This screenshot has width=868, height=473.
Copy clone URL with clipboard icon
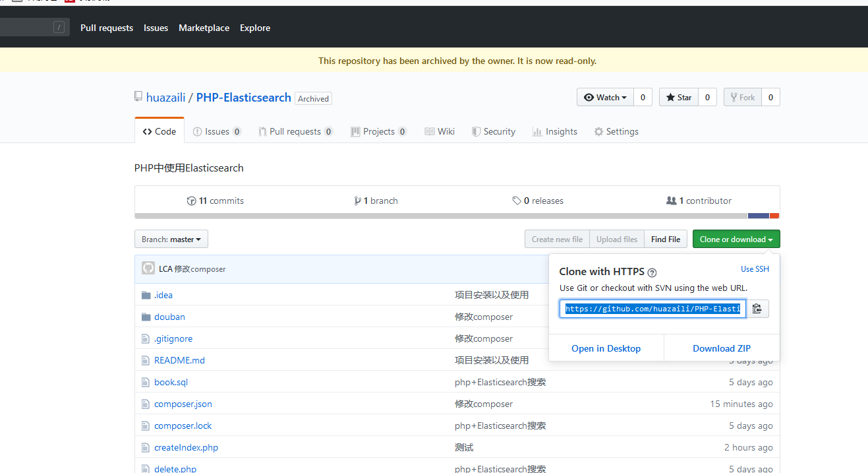click(x=757, y=309)
